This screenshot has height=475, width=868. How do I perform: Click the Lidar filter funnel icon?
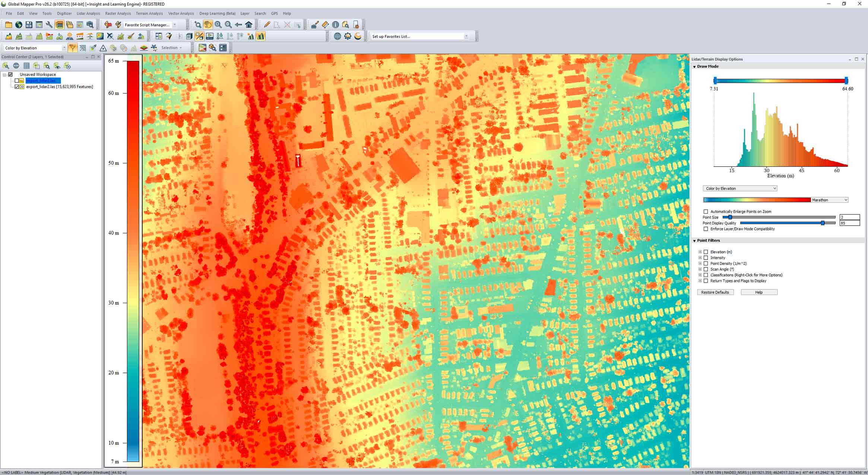tap(72, 48)
